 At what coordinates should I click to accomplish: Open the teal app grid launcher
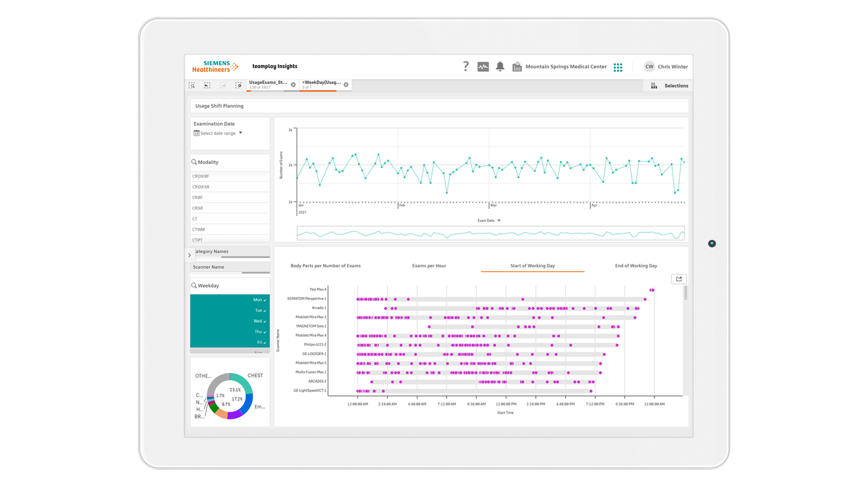(618, 67)
